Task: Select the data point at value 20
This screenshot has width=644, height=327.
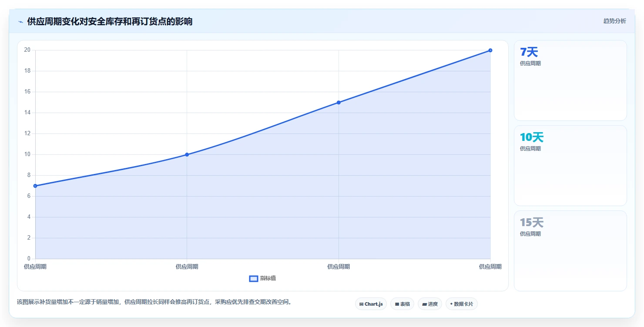Action: point(490,50)
